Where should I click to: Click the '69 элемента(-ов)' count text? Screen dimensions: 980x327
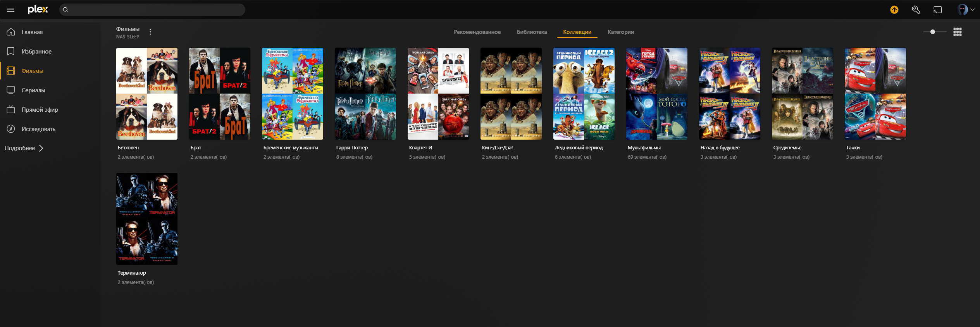[x=647, y=157]
